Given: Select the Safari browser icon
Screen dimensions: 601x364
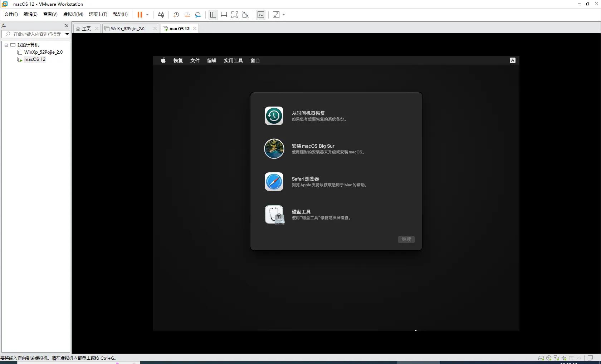Looking at the screenshot, I should [274, 182].
